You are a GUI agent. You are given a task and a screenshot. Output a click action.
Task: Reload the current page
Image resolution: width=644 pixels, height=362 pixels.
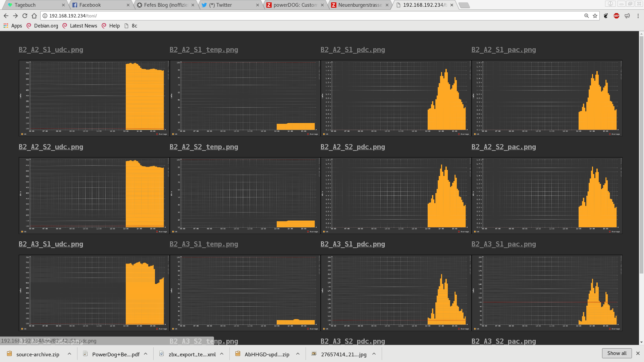(24, 16)
